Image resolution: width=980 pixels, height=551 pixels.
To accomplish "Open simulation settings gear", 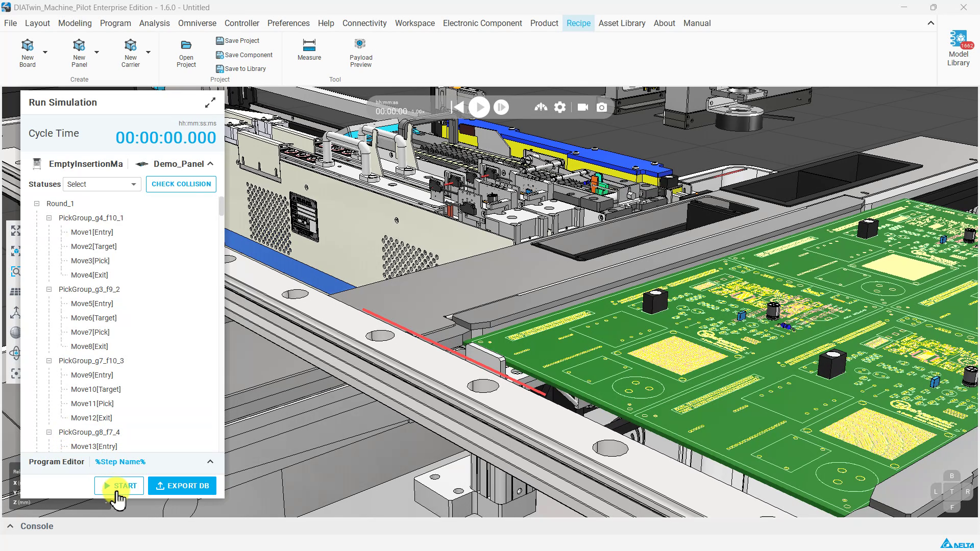I will coord(560,107).
